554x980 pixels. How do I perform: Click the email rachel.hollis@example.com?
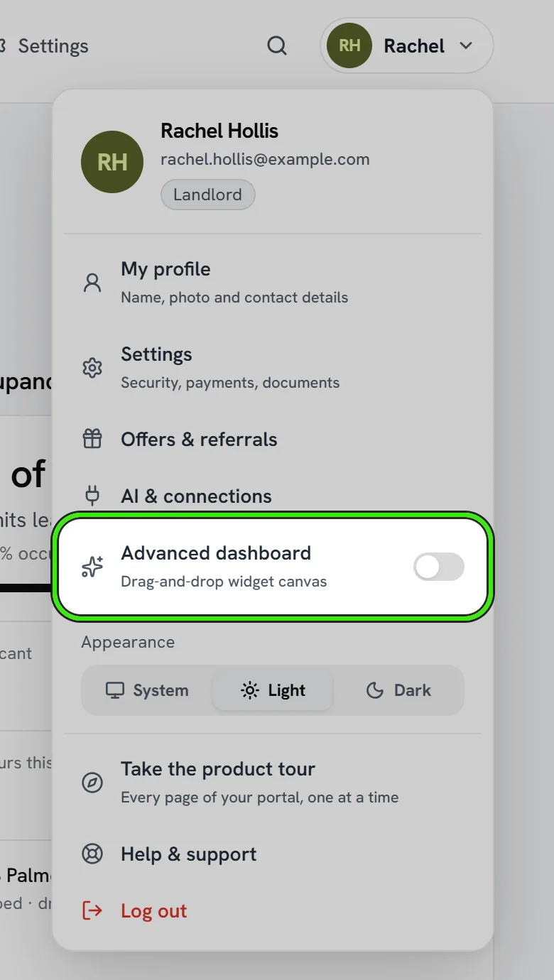click(265, 159)
